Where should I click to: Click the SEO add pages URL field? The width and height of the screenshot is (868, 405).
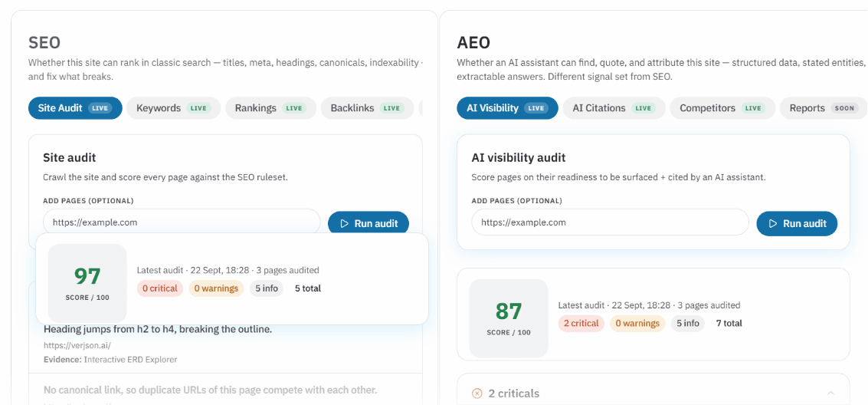(x=182, y=222)
